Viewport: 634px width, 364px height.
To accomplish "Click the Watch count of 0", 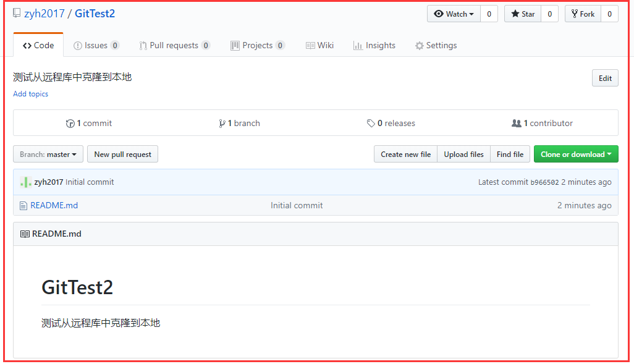I will (489, 14).
